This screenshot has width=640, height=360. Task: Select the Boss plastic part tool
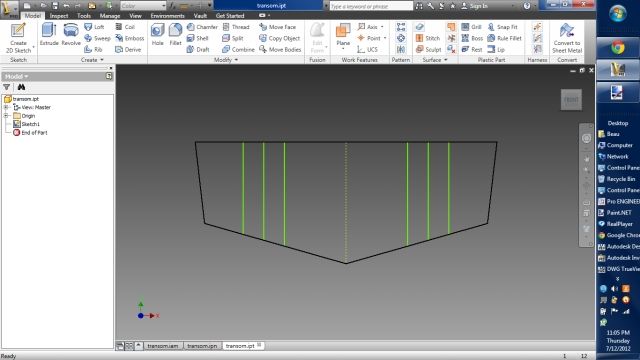coord(472,38)
